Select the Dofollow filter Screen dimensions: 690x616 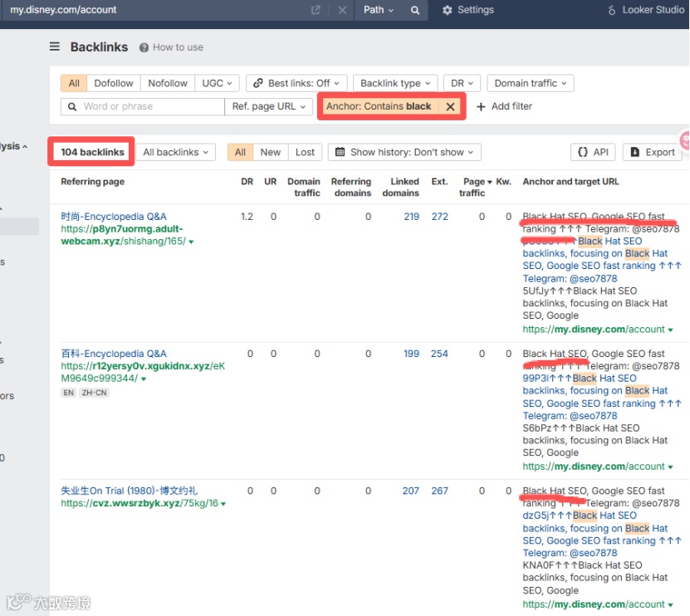pyautogui.click(x=114, y=83)
